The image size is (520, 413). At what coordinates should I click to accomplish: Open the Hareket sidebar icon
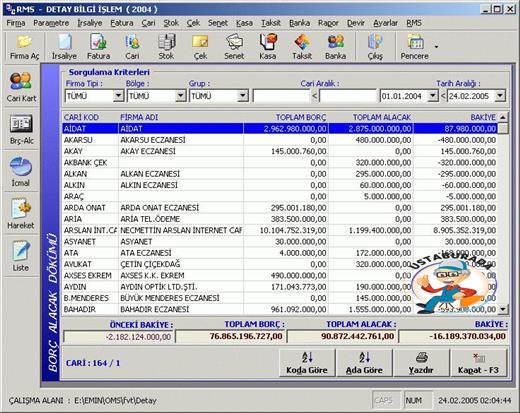(21, 214)
